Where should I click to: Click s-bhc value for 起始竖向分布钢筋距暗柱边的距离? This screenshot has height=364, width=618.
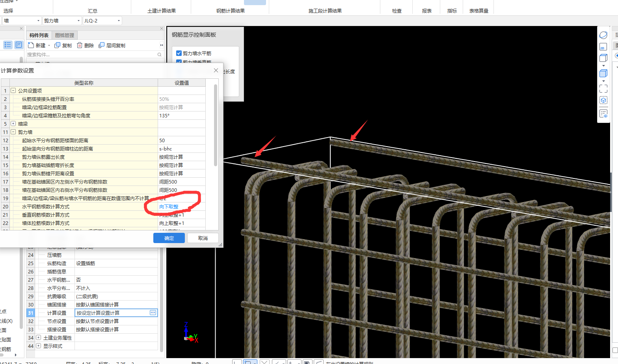tap(182, 149)
